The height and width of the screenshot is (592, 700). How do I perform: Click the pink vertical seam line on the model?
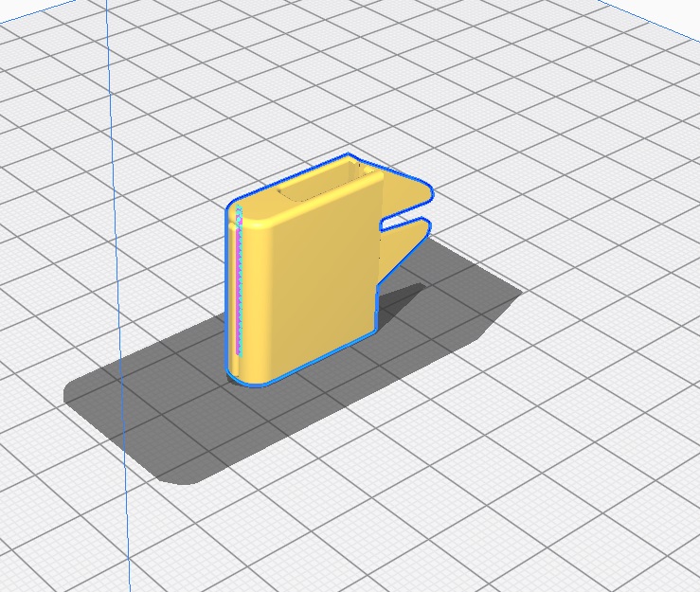click(x=239, y=284)
